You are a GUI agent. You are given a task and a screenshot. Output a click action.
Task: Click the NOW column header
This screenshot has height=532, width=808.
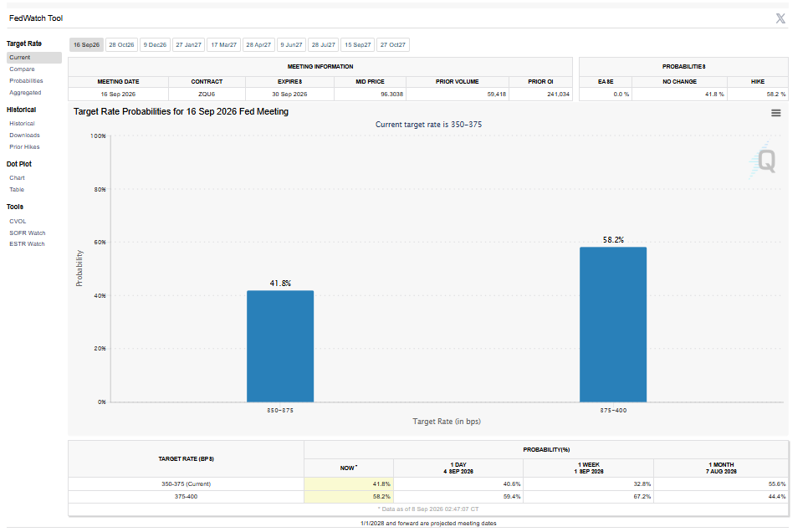point(349,468)
